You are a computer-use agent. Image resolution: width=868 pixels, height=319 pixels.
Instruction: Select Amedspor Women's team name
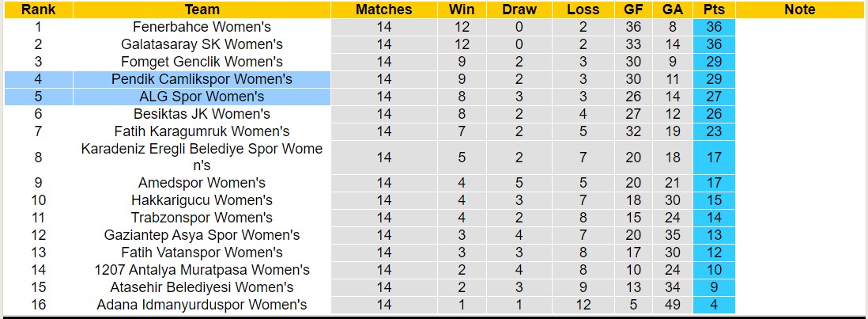pyautogui.click(x=202, y=183)
